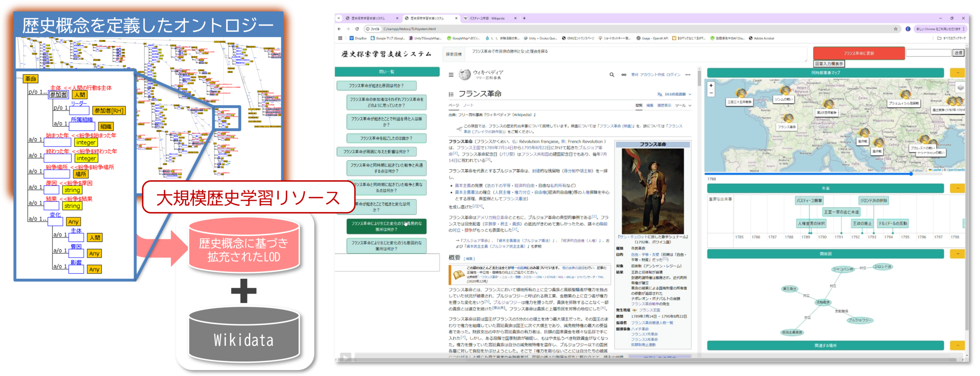The image size is (980, 376).
Task: Collapse the 年表 panel with yellow button
Action: tap(957, 188)
